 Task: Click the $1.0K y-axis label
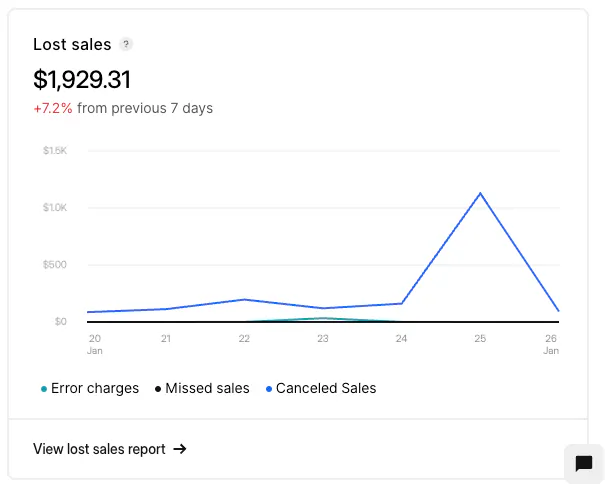click(x=54, y=208)
